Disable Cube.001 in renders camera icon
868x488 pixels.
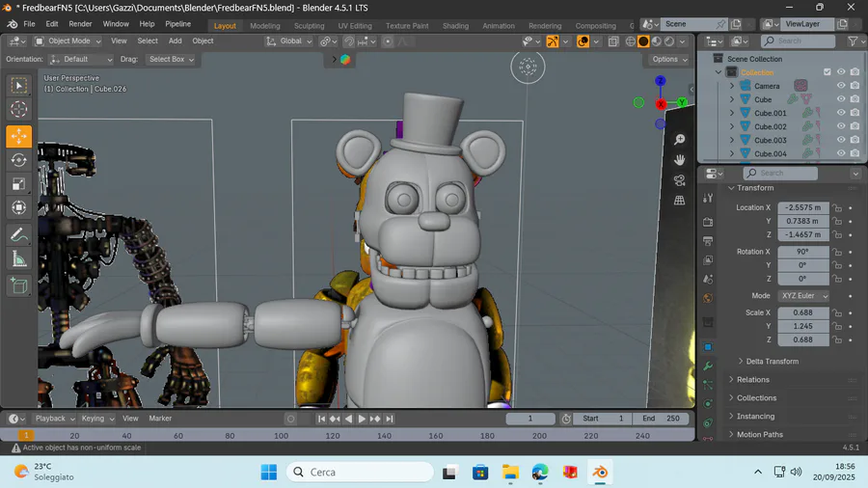[x=854, y=112]
